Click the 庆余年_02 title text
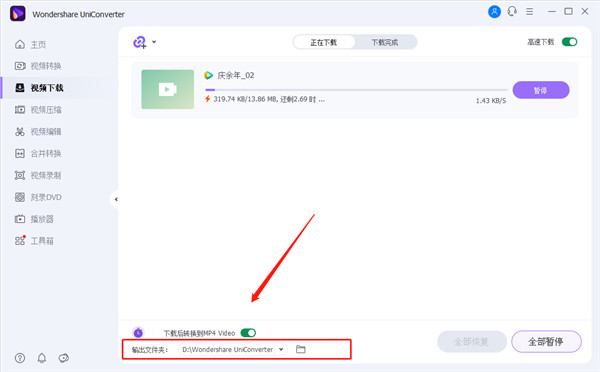This screenshot has height=372, width=600. (x=236, y=75)
